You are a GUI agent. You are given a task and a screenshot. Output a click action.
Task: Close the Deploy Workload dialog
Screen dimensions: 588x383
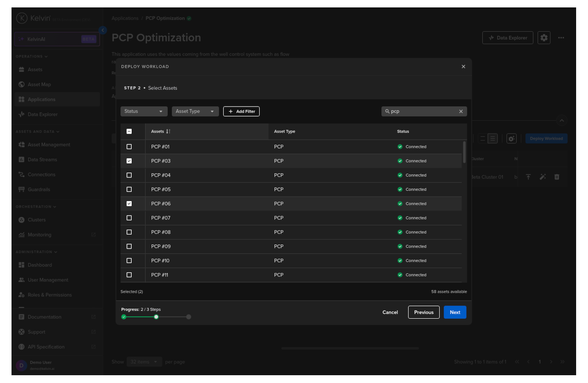463,67
